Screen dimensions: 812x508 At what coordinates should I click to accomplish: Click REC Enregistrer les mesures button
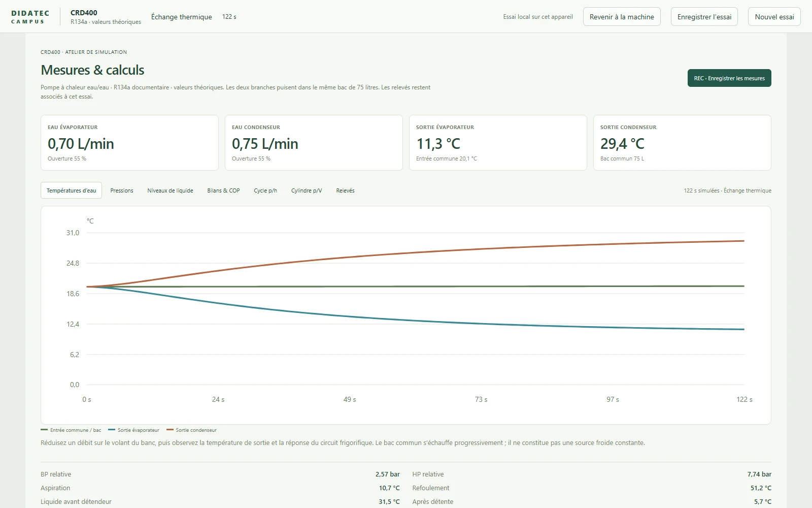click(x=729, y=78)
